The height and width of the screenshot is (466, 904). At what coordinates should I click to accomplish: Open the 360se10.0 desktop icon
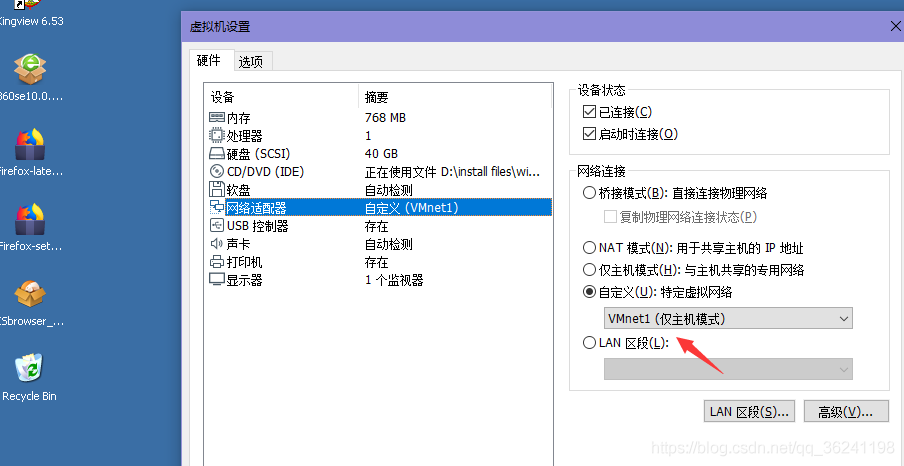click(29, 69)
